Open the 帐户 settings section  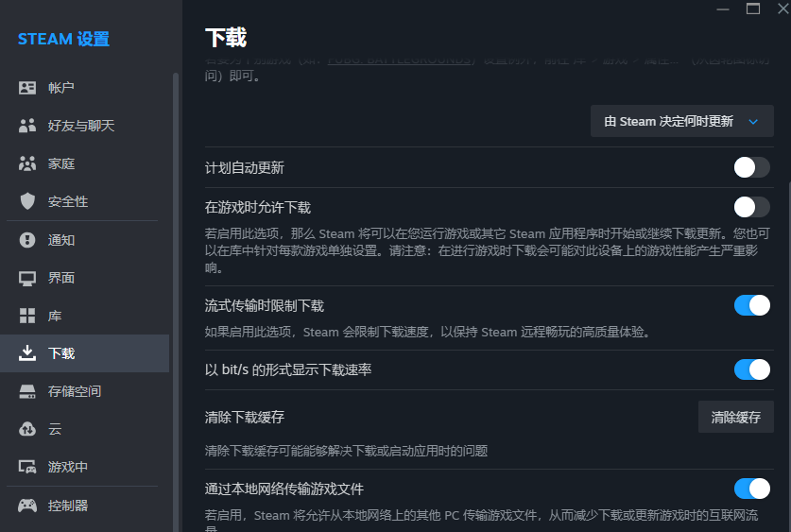[84, 88]
